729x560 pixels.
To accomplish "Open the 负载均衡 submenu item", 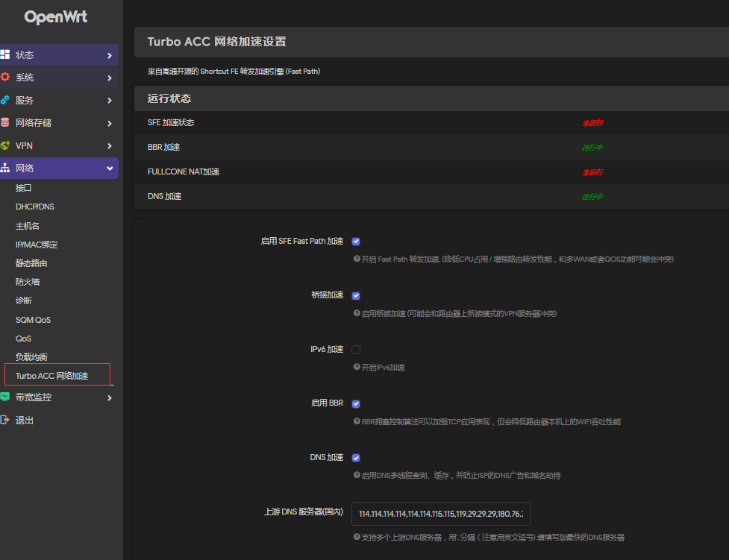I will coord(31,357).
